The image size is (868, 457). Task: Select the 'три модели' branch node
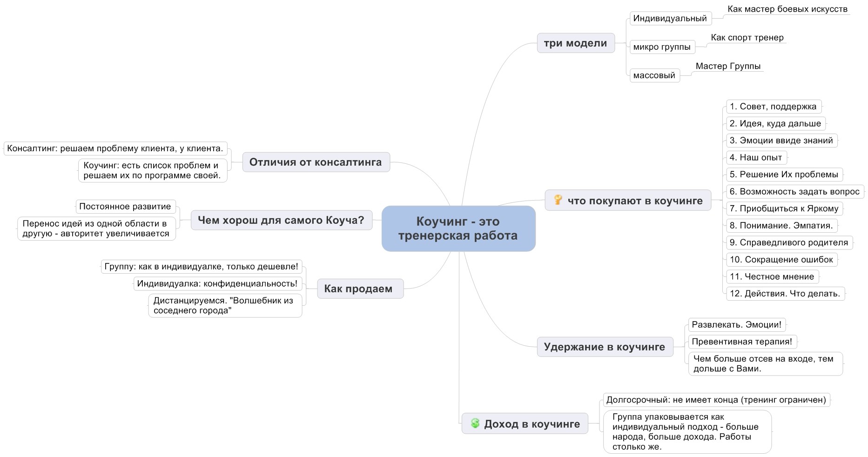pyautogui.click(x=576, y=43)
